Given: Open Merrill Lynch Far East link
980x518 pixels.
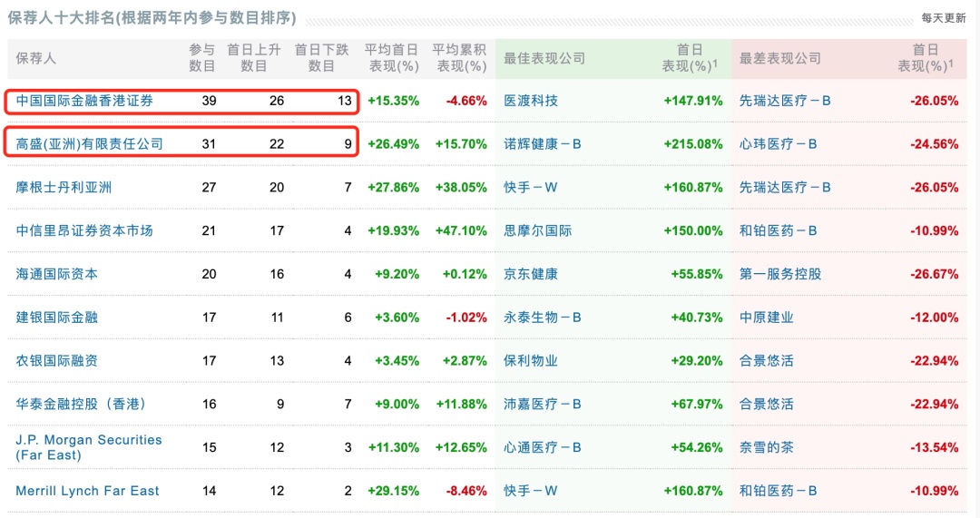Looking at the screenshot, I should tap(87, 491).
